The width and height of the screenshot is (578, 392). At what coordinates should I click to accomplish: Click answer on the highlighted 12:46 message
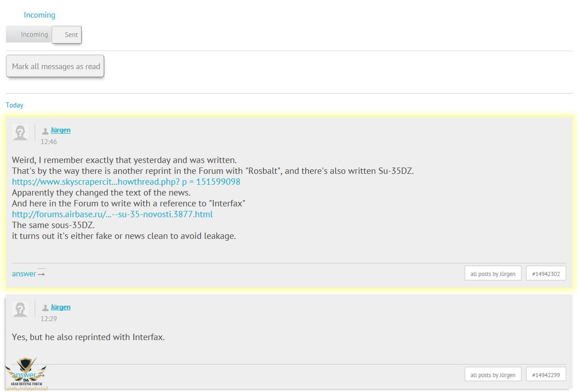coord(24,274)
